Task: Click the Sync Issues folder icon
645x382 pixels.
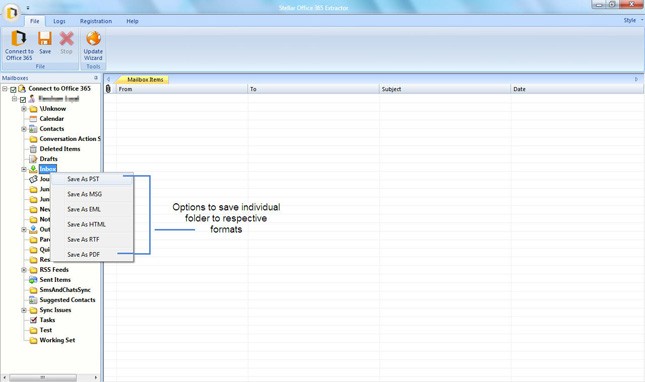Action: [x=33, y=310]
